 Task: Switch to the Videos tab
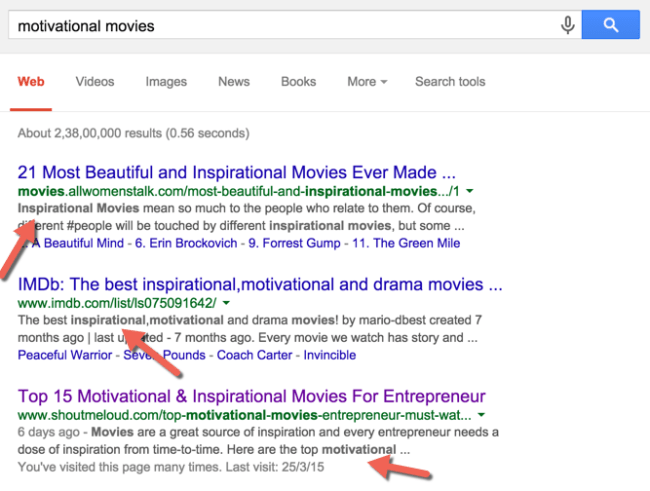click(x=95, y=82)
